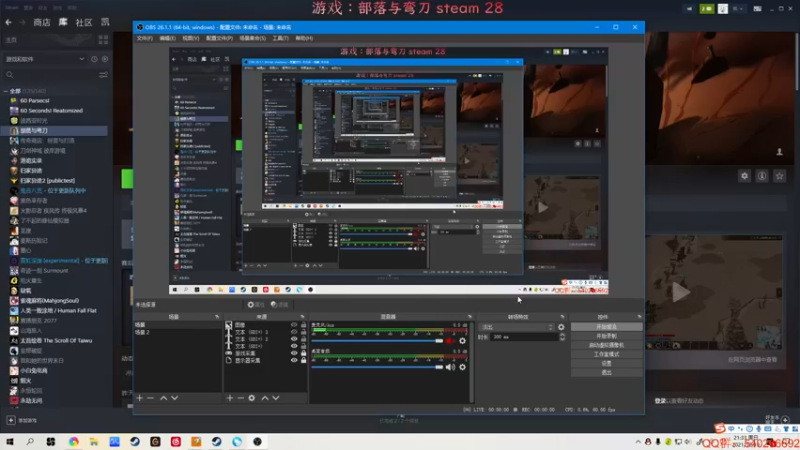Pop out the Scene Transitions dock panel

(x=562, y=317)
